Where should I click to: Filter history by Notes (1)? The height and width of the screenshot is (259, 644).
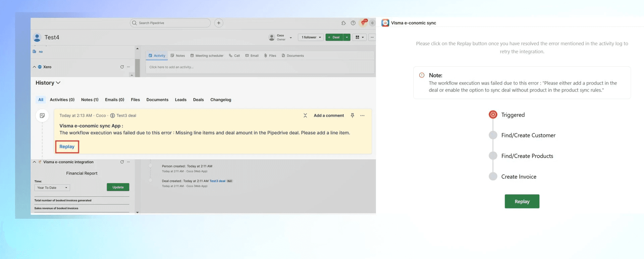coord(90,100)
